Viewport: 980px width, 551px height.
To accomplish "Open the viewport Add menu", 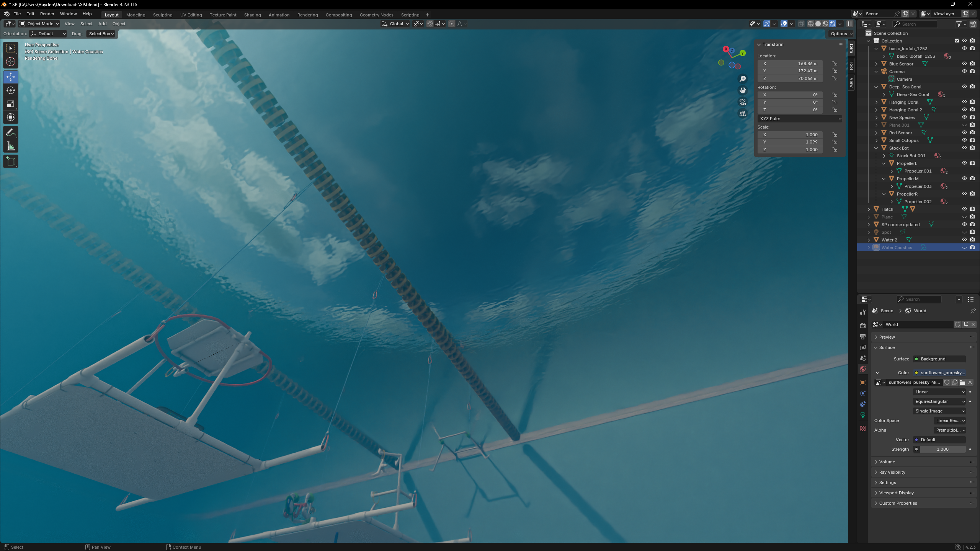I will (102, 24).
